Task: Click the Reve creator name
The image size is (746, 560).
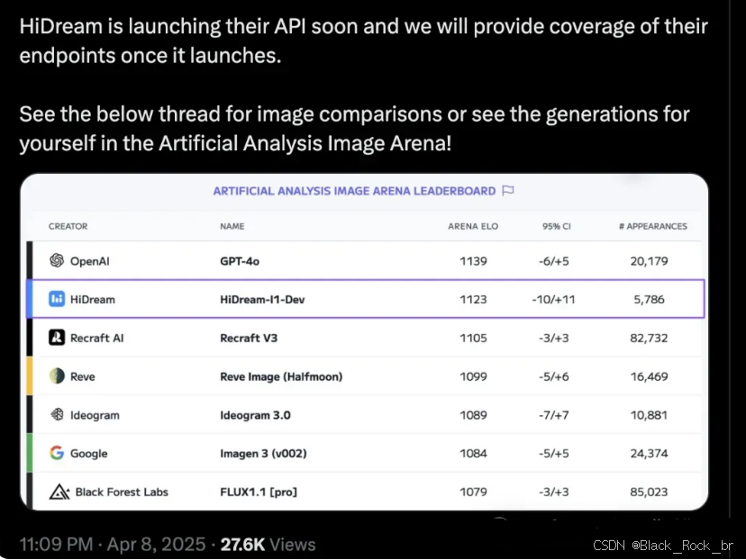Action: 82,376
